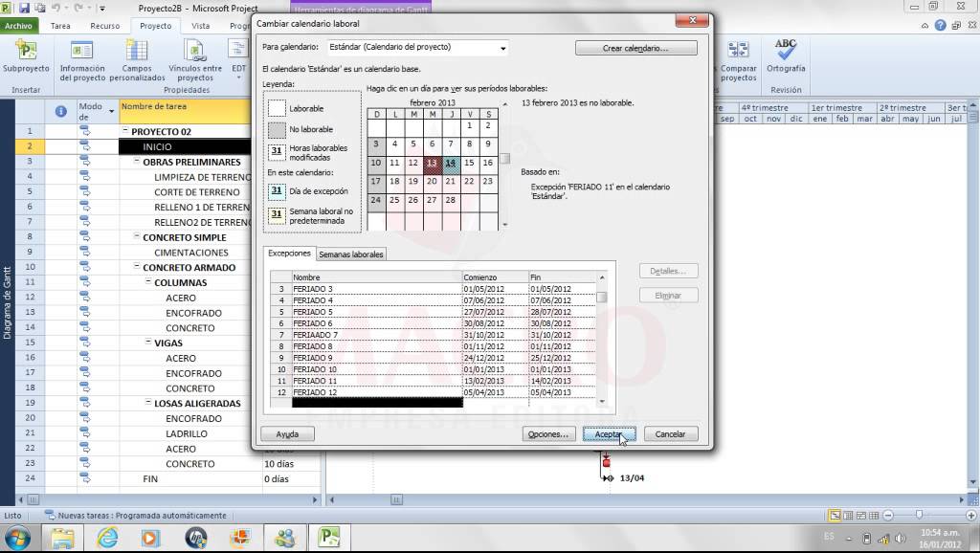980x553 pixels.
Task: Click the Cancelar button
Action: coord(670,433)
